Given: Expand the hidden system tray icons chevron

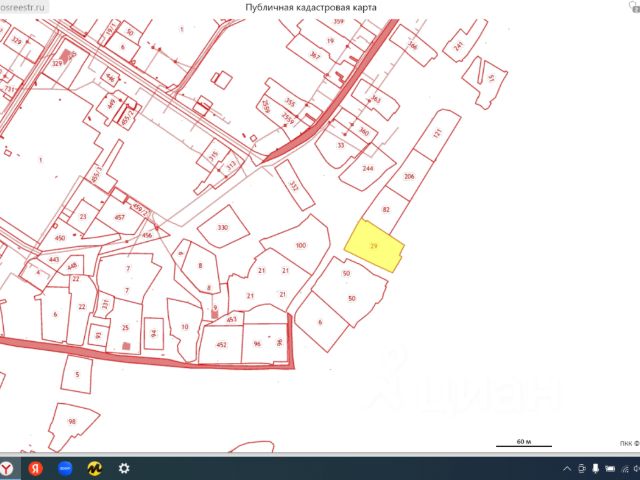Looking at the screenshot, I should [567, 469].
